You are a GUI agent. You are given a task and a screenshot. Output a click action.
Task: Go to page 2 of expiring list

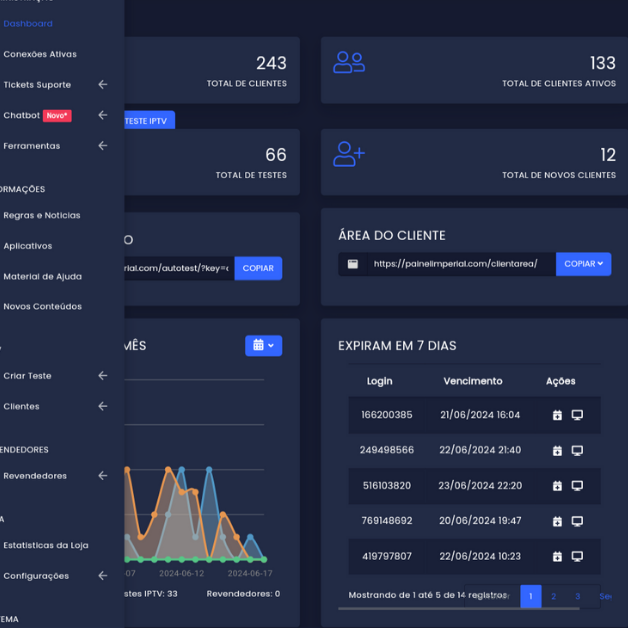point(553,596)
